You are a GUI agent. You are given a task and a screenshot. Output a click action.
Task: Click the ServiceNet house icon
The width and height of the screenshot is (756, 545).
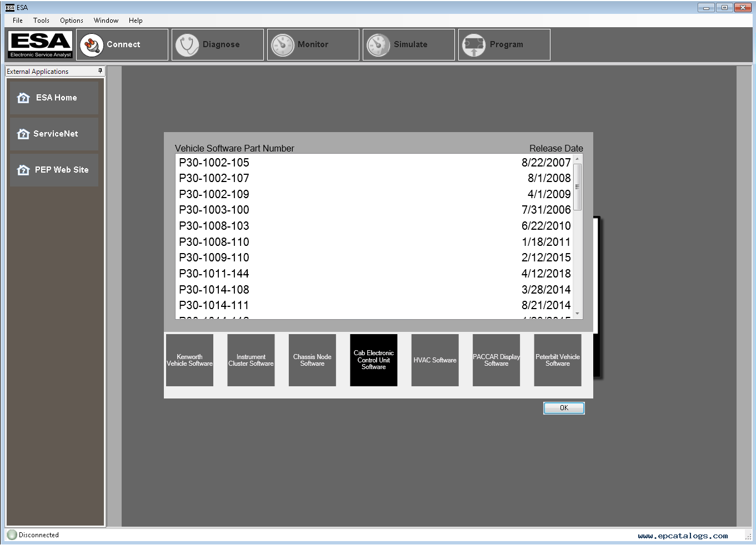click(x=23, y=134)
